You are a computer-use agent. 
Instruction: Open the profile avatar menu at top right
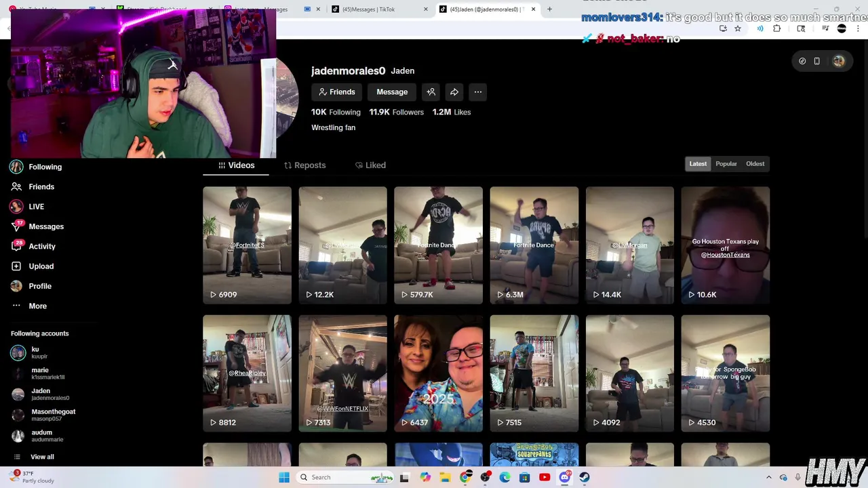pos(839,61)
